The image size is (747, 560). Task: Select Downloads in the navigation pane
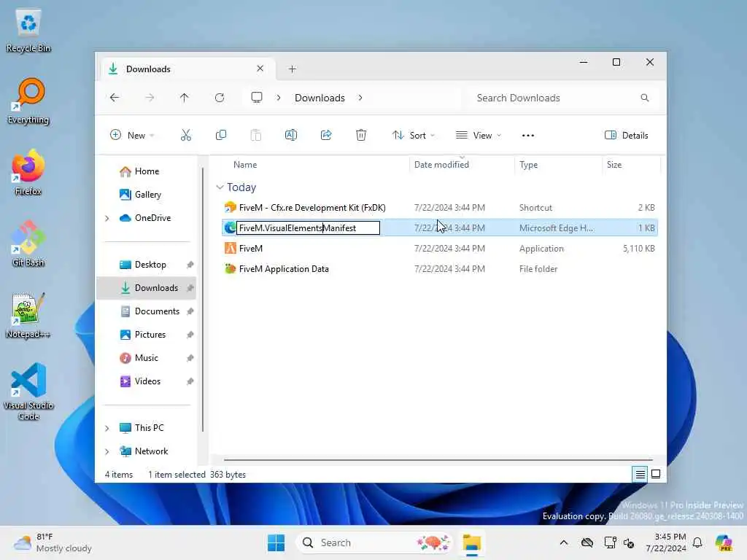tap(146, 288)
